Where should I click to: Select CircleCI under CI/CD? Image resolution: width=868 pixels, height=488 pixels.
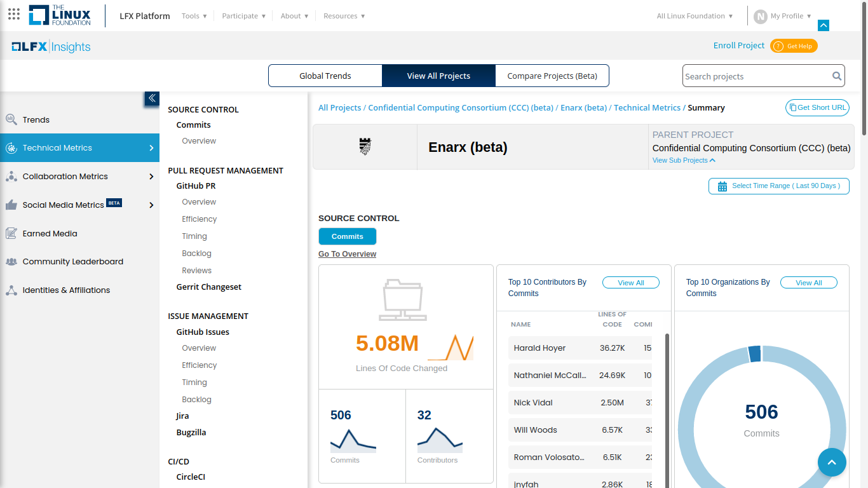(x=191, y=477)
